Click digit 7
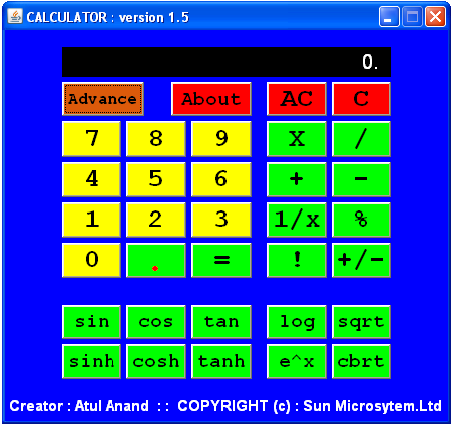452x426 pixels. click(x=91, y=139)
